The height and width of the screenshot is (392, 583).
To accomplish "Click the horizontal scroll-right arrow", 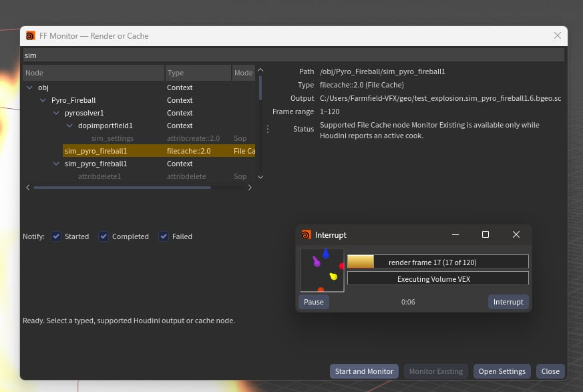I will [x=250, y=188].
